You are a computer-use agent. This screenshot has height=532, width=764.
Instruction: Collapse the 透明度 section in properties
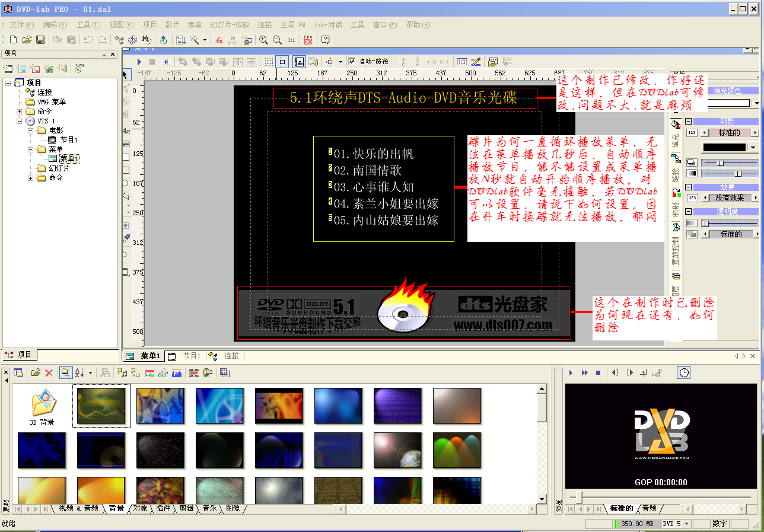[689, 211]
